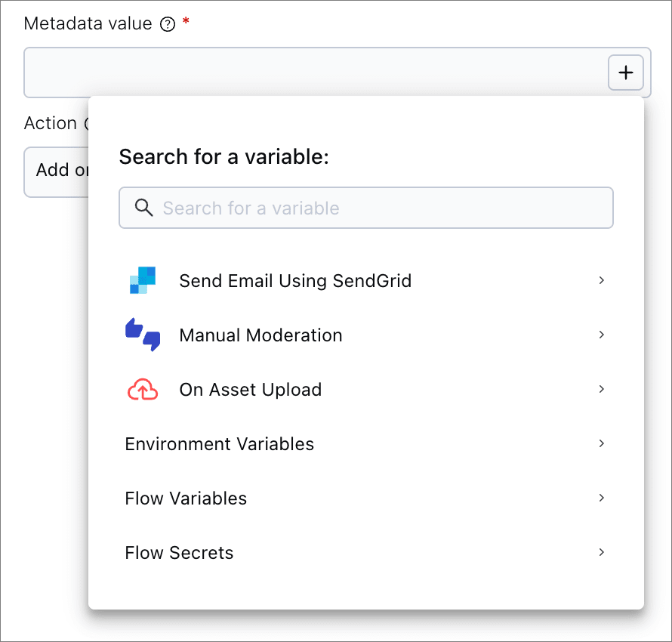The height and width of the screenshot is (642, 672).
Task: Select the On Asset Upload label
Action: pos(250,390)
